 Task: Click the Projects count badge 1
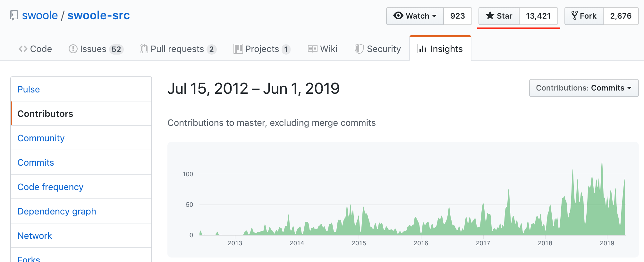pos(286,49)
